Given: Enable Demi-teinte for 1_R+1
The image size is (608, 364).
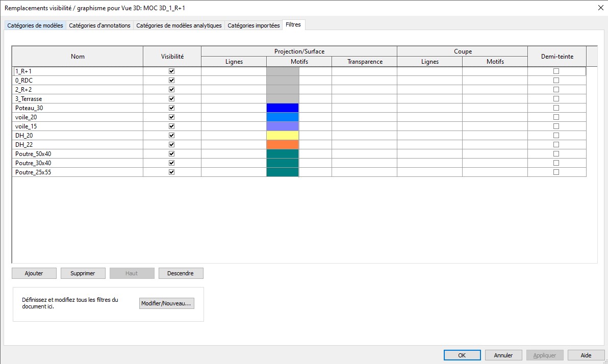Looking at the screenshot, I should 556,71.
